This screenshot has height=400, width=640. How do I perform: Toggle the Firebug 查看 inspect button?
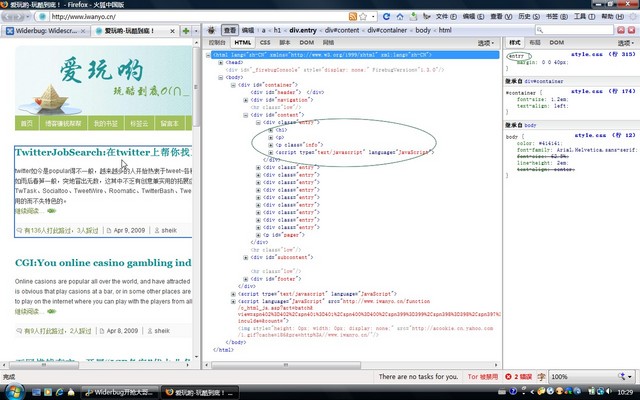[x=230, y=30]
